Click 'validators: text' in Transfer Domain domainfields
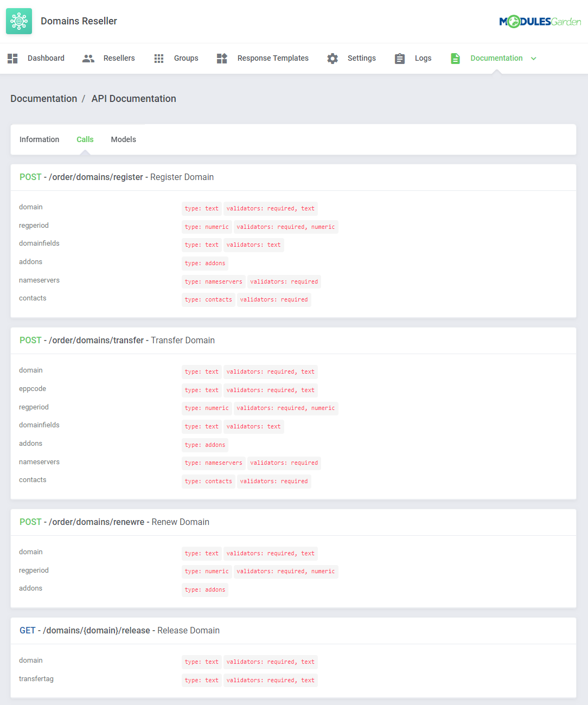The height and width of the screenshot is (705, 588). tap(254, 427)
